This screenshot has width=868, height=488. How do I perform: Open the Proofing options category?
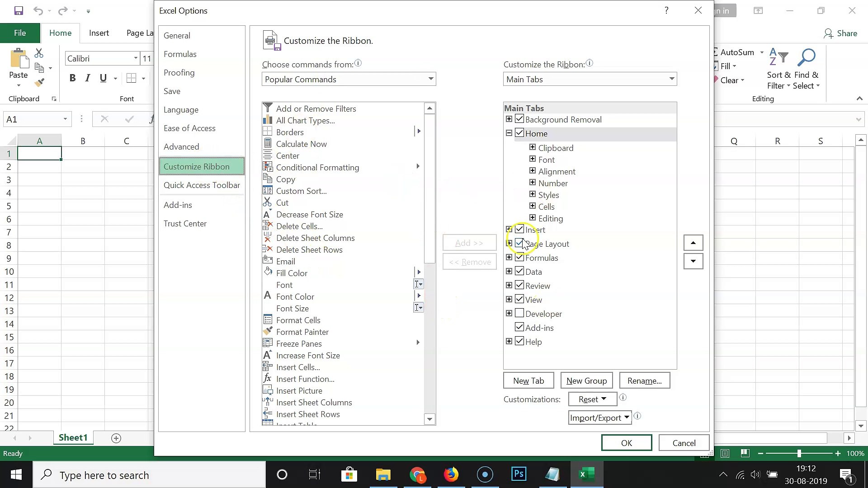pos(202,73)
